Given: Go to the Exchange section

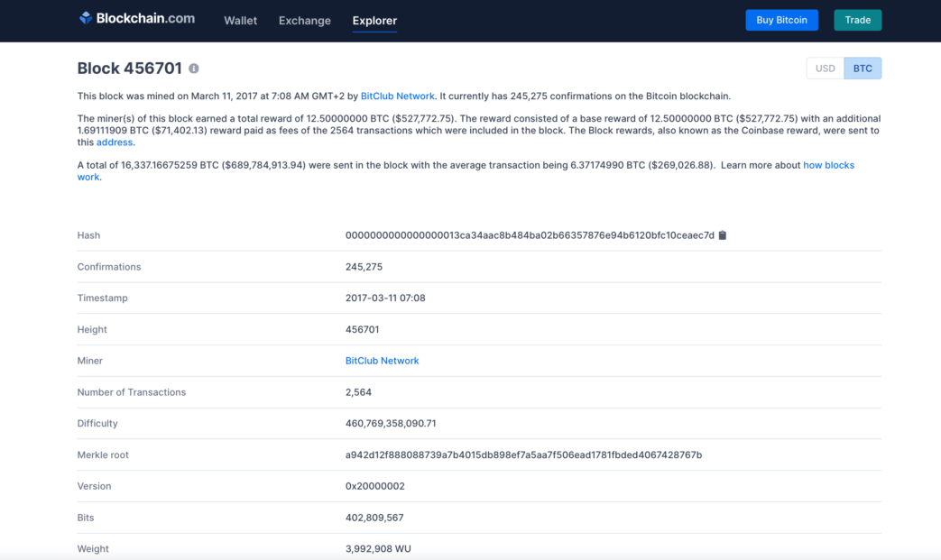Looking at the screenshot, I should coord(304,21).
